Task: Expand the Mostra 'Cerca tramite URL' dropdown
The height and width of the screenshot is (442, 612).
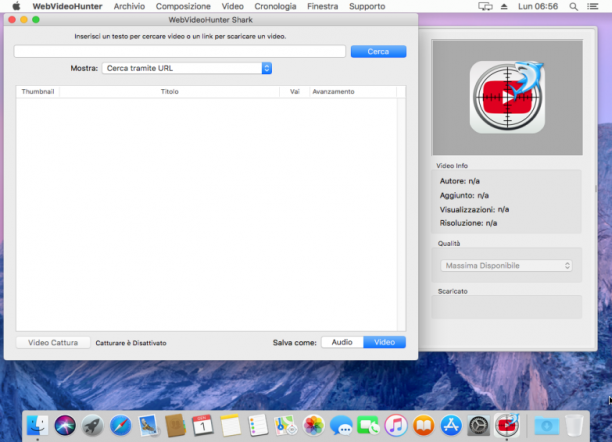Action: [187, 68]
